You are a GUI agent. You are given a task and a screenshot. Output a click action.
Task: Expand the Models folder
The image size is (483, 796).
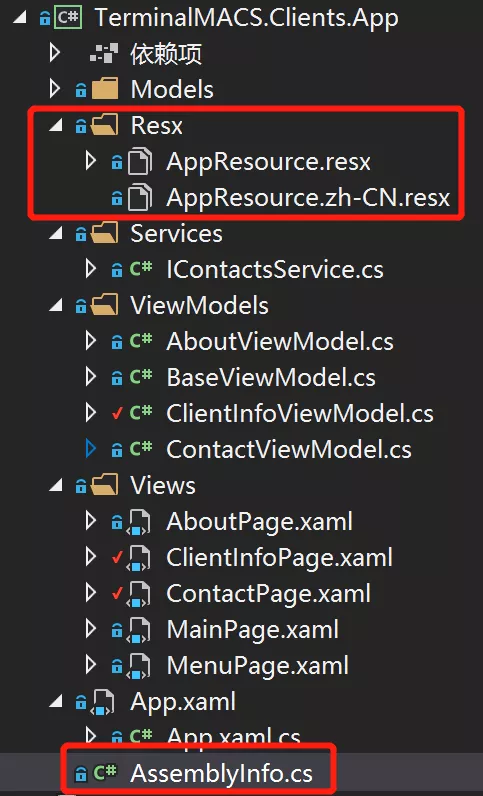click(55, 89)
